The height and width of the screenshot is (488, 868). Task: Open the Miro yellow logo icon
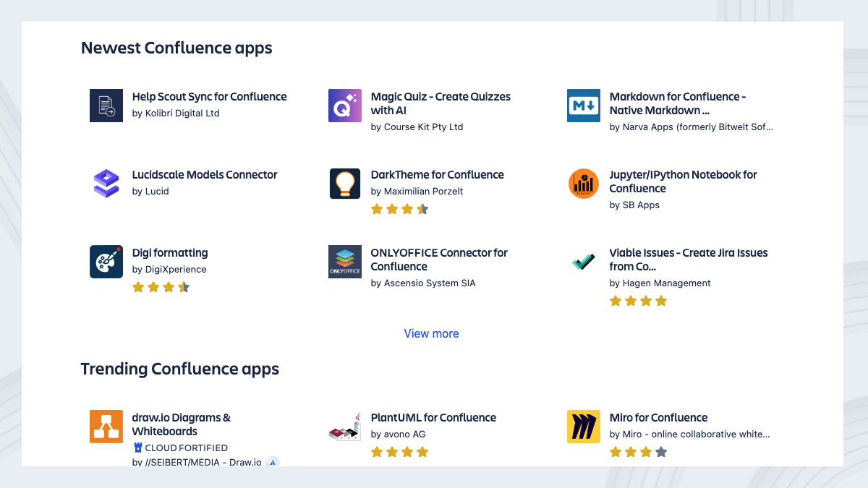pos(584,427)
